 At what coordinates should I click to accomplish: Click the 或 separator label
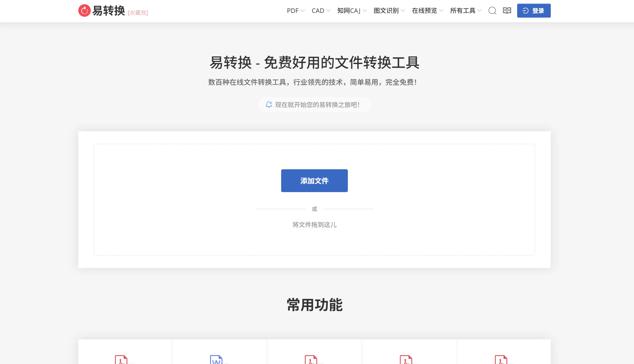pos(315,209)
